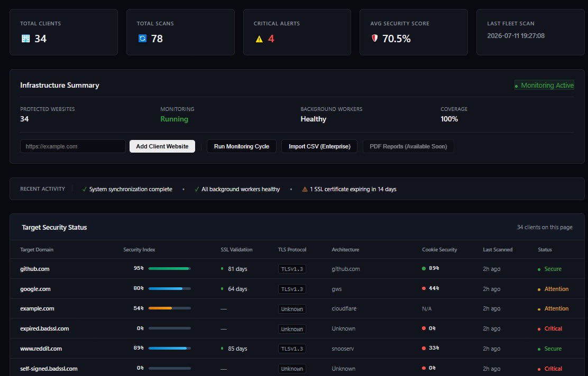Image resolution: width=588 pixels, height=376 pixels.
Task: Click www.reddit.com Secure status label
Action: point(553,349)
